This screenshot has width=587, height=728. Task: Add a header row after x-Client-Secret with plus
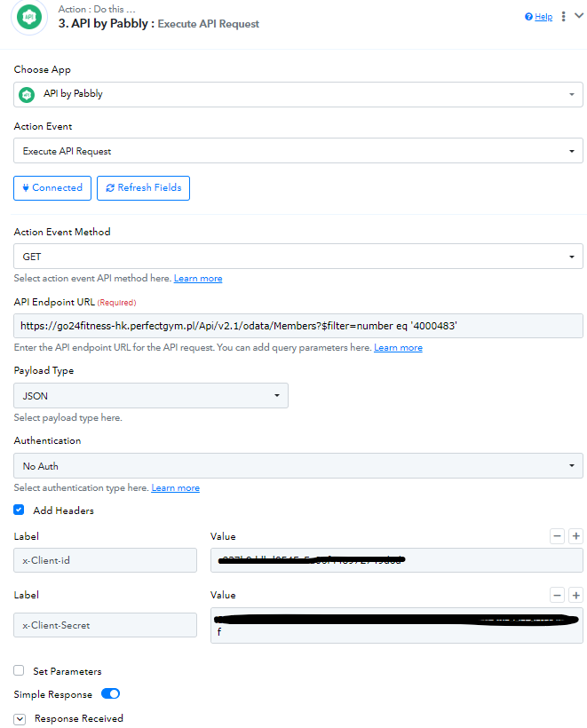tap(575, 595)
